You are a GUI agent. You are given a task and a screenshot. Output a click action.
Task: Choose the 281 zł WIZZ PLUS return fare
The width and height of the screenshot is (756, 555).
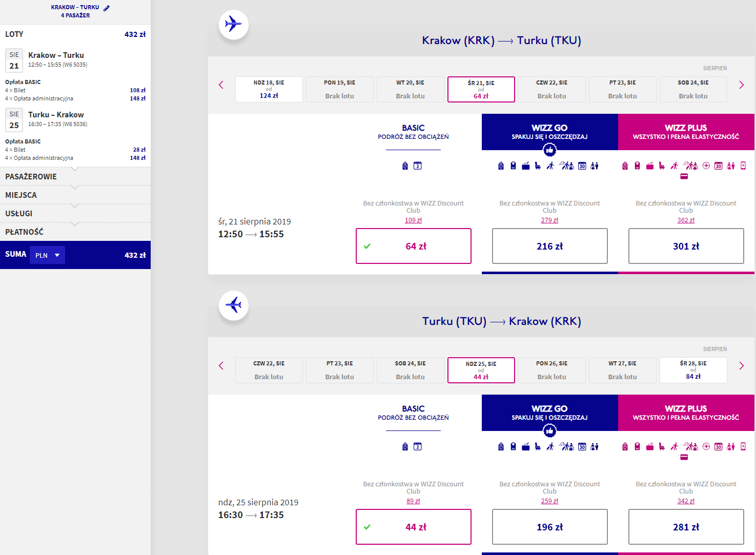coord(686,527)
